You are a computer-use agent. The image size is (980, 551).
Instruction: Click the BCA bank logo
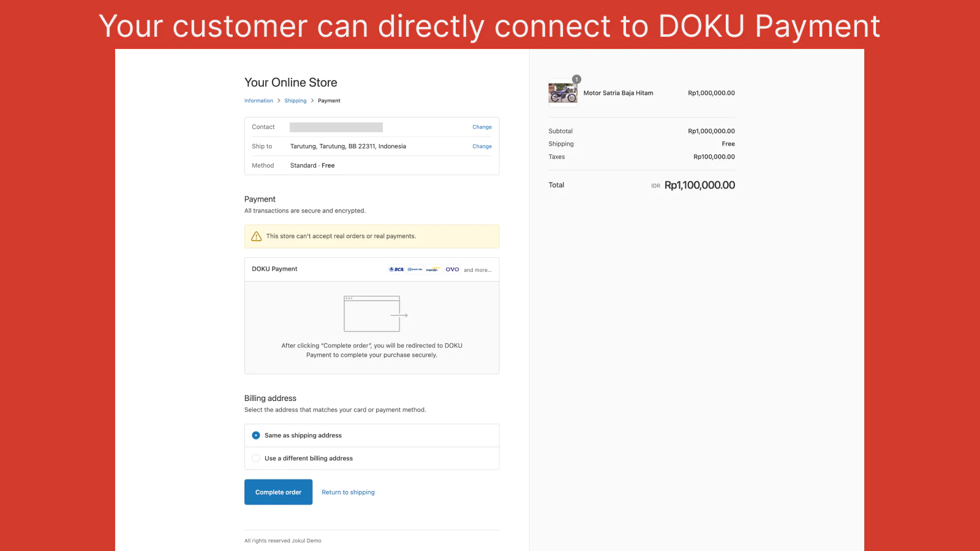coord(397,269)
